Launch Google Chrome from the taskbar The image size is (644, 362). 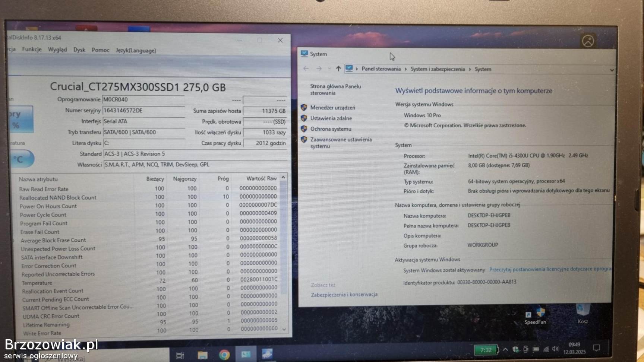[224, 355]
